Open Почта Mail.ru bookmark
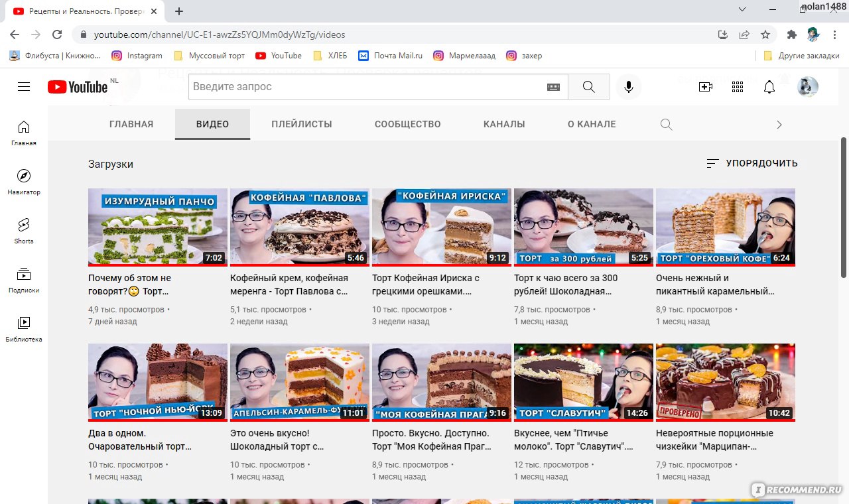 [391, 56]
